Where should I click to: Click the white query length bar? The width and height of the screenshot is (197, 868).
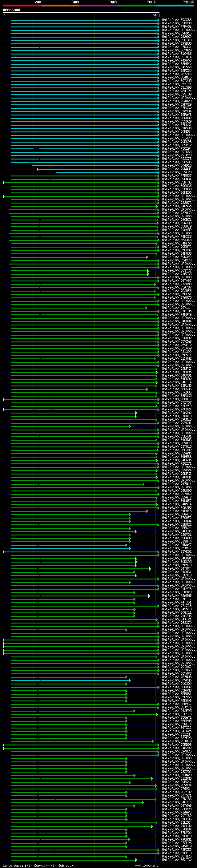point(81,12)
